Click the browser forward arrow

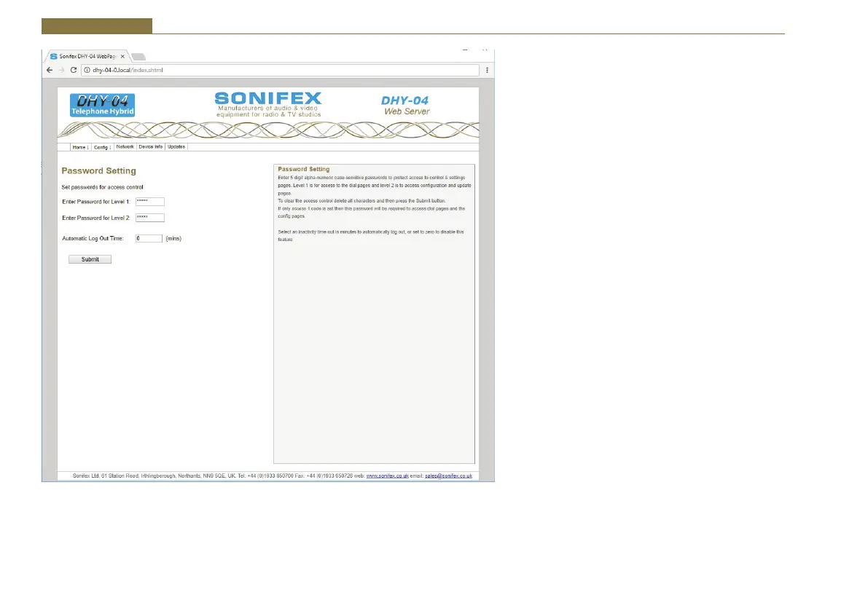[x=61, y=70]
